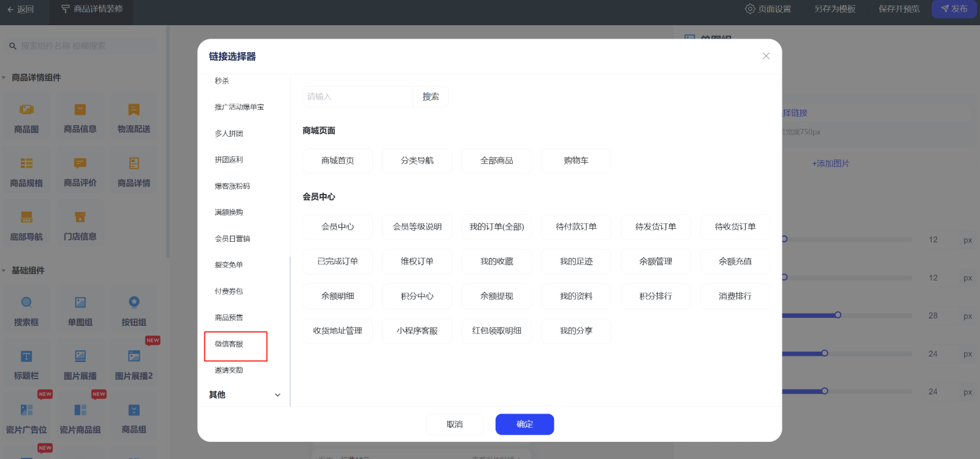Select the 标题栏 component icon

[x=26, y=357]
